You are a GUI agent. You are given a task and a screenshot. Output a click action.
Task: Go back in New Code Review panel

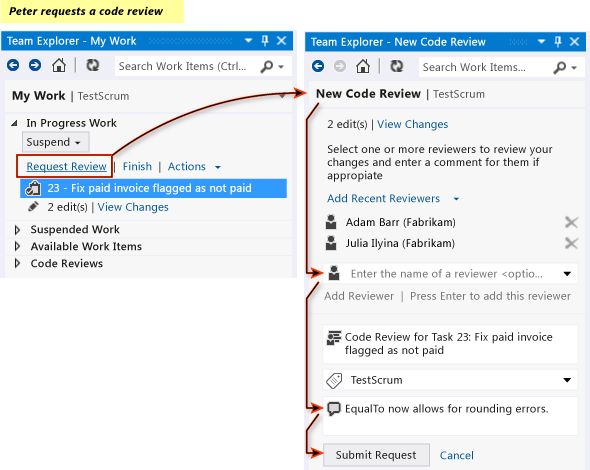[x=318, y=67]
